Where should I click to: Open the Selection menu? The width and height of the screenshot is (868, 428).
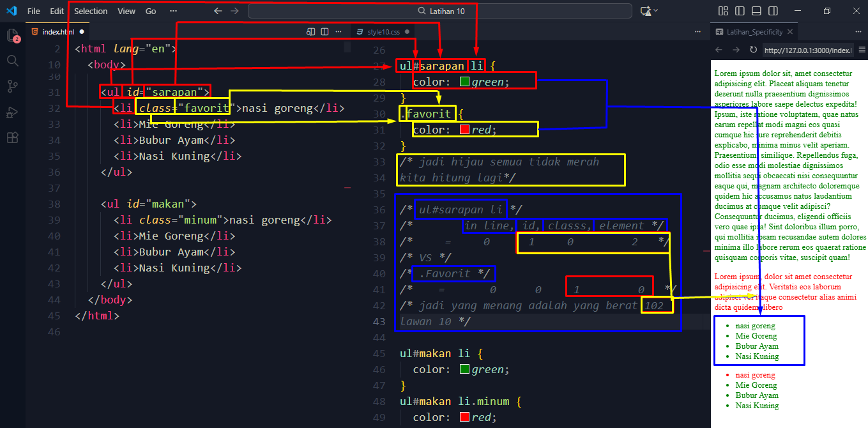pyautogui.click(x=91, y=11)
